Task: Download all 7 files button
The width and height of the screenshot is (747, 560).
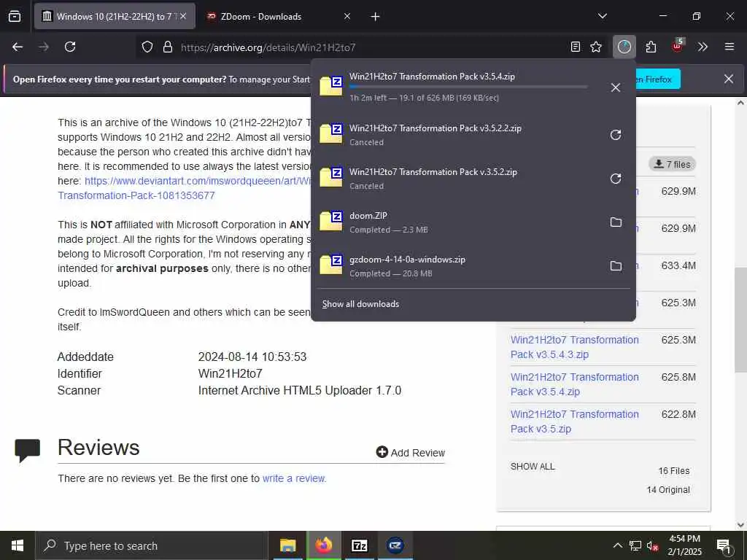Action: (672, 164)
